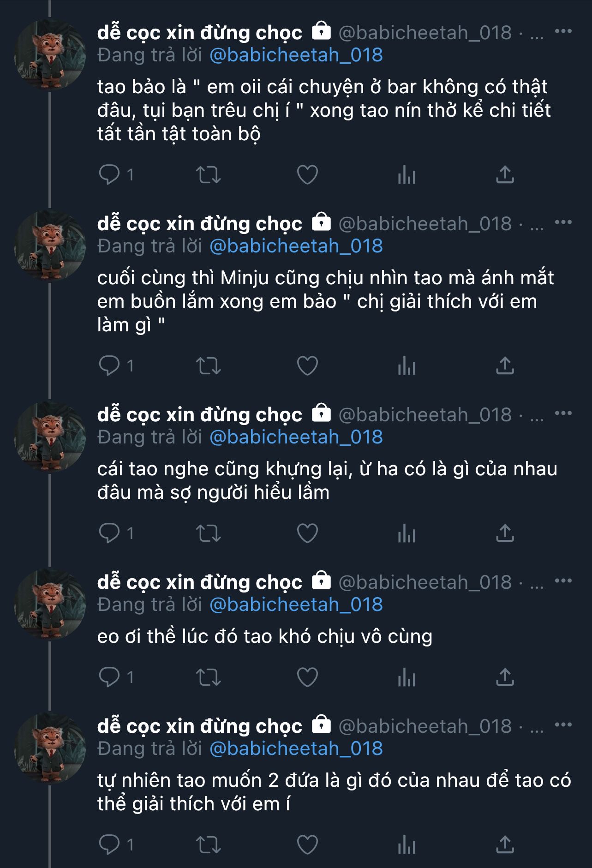592x868 pixels.
Task: Open the tweet text starting with "eo ơi thề"
Action: click(x=265, y=637)
